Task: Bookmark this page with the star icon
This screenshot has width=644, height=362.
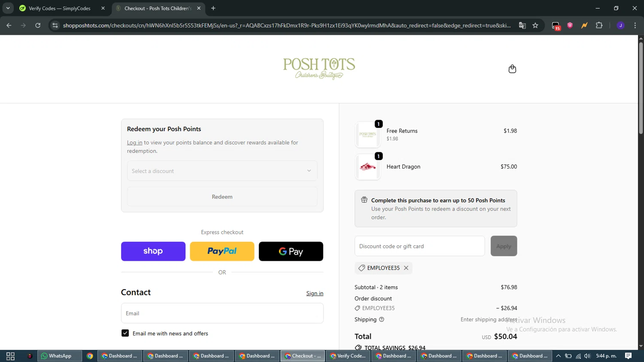Action: 535,25
